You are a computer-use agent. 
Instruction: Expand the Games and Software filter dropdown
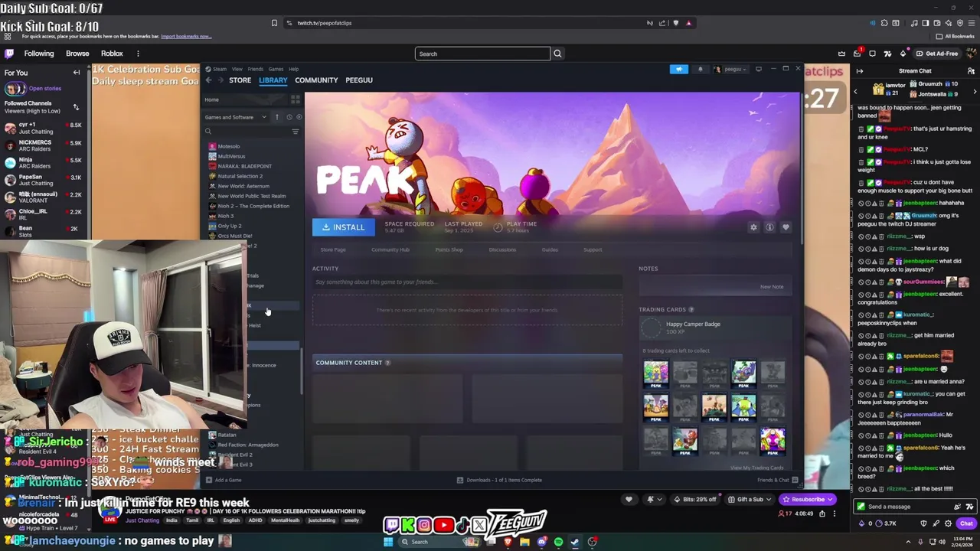point(235,117)
